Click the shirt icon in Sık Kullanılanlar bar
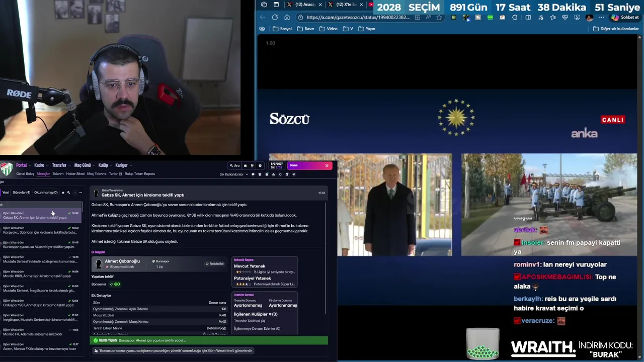 (260, 174)
